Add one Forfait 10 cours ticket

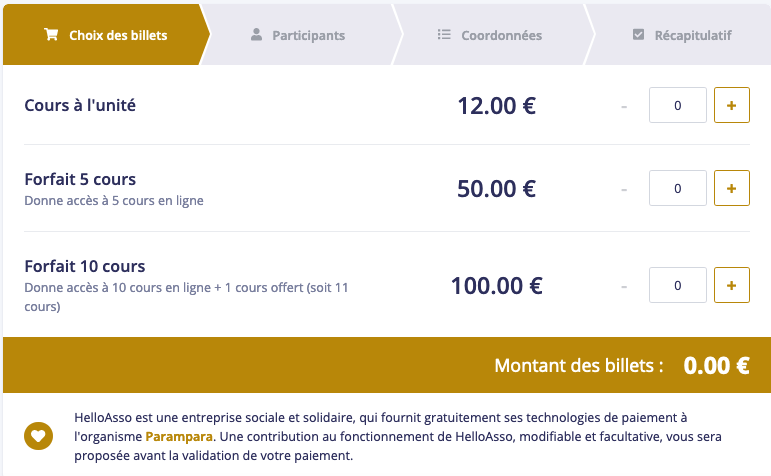pyautogui.click(x=731, y=286)
